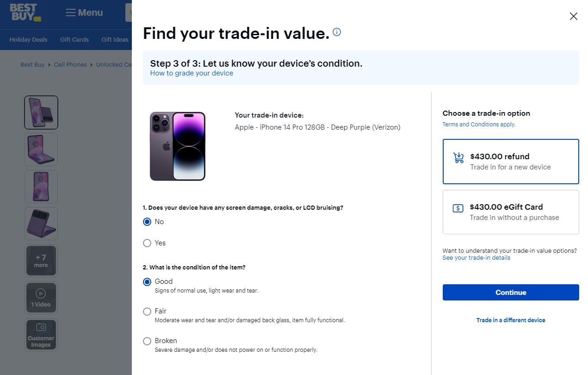Screen dimensions: 588x375
Task: Expand the +7 more images thumbnail
Action: (x=41, y=261)
